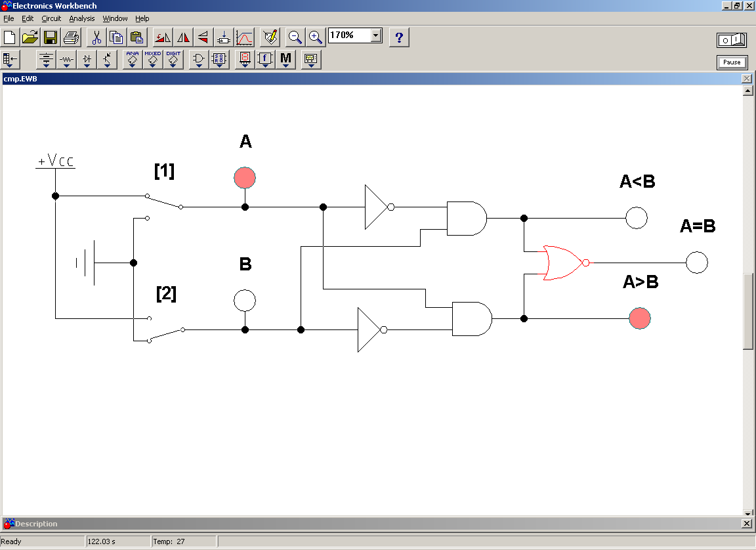
Task: Open the MIXED ICs parts bin
Action: pos(153,60)
